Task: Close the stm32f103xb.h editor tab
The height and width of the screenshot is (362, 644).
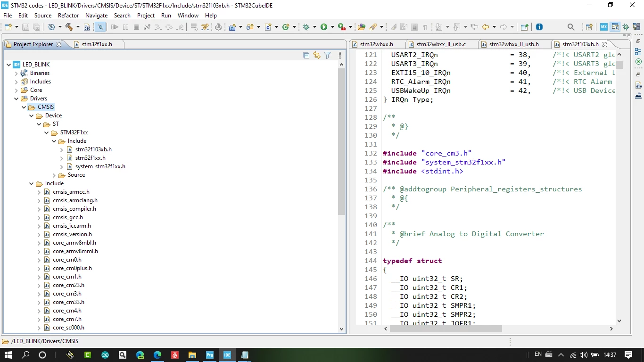Action: coord(605,44)
